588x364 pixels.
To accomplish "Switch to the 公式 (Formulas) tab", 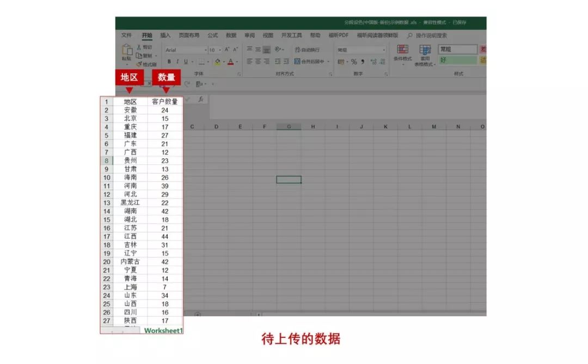I will [x=213, y=35].
